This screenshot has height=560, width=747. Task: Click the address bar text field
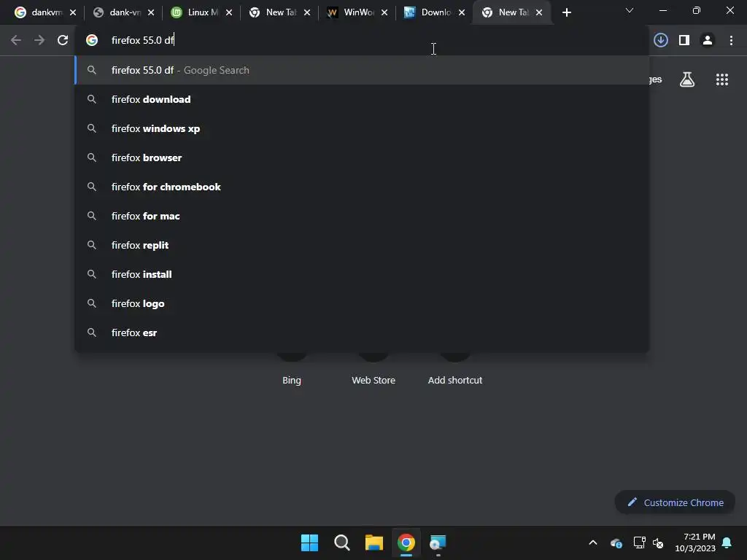(362, 41)
